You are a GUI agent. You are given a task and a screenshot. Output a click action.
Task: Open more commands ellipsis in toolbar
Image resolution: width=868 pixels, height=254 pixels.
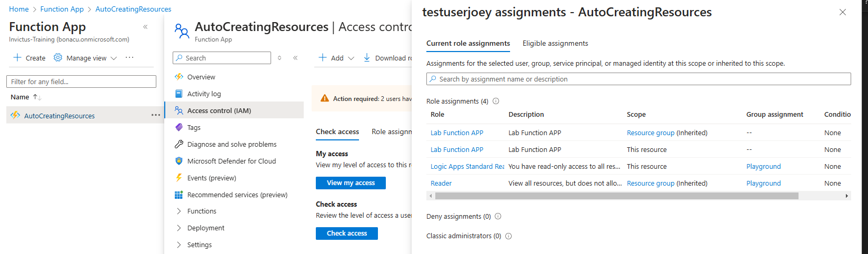[x=129, y=58]
